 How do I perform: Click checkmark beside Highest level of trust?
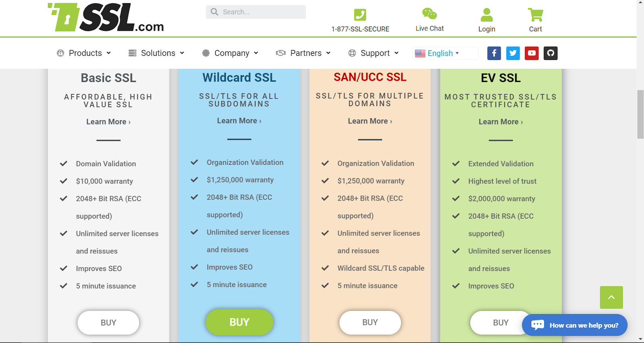[456, 181]
